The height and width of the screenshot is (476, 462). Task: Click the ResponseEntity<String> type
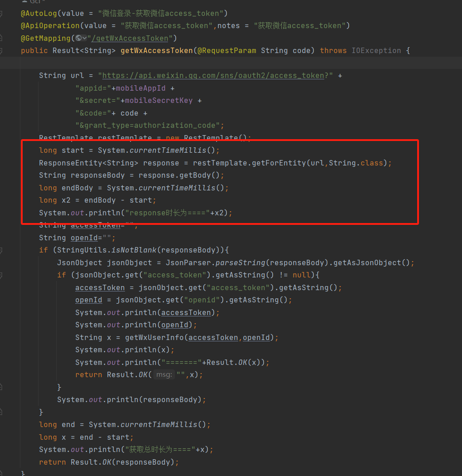[89, 163]
